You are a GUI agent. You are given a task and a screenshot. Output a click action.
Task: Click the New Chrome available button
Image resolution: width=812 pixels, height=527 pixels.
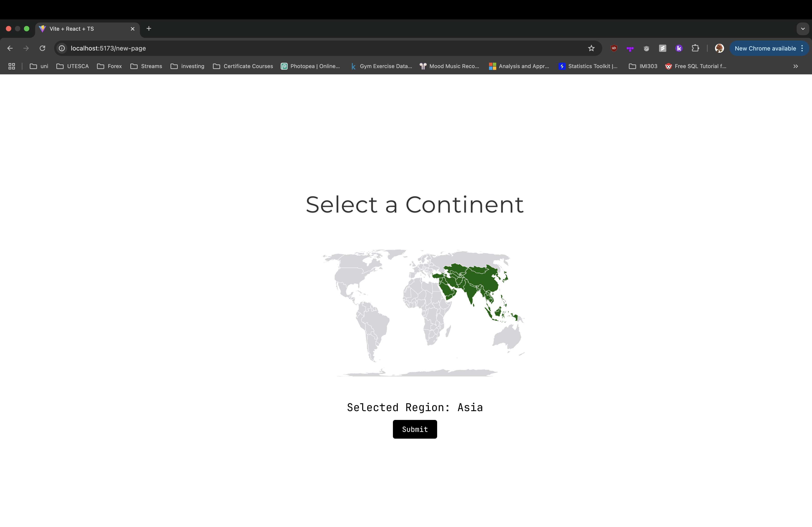click(x=765, y=48)
